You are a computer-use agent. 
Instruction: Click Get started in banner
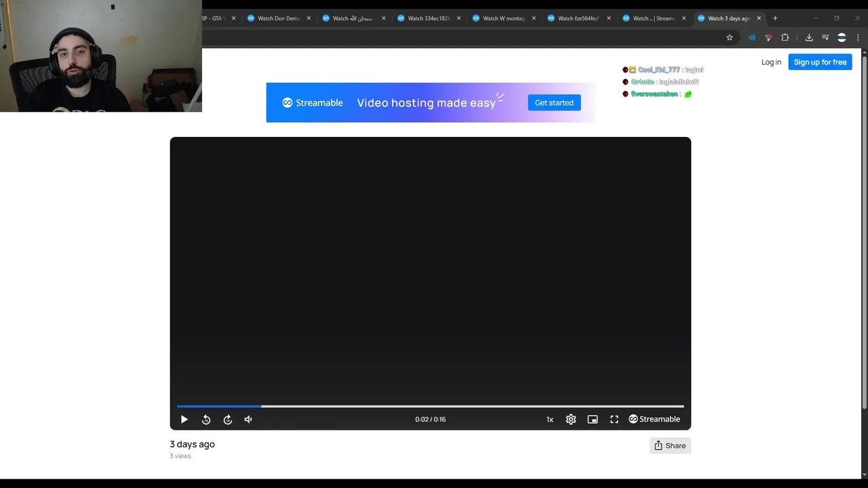tap(554, 103)
